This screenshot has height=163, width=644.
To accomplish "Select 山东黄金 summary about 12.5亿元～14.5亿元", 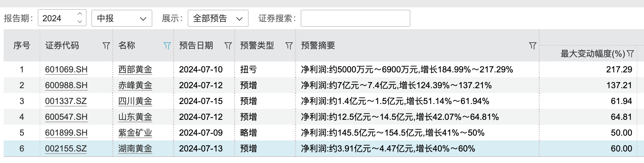I will (400, 117).
